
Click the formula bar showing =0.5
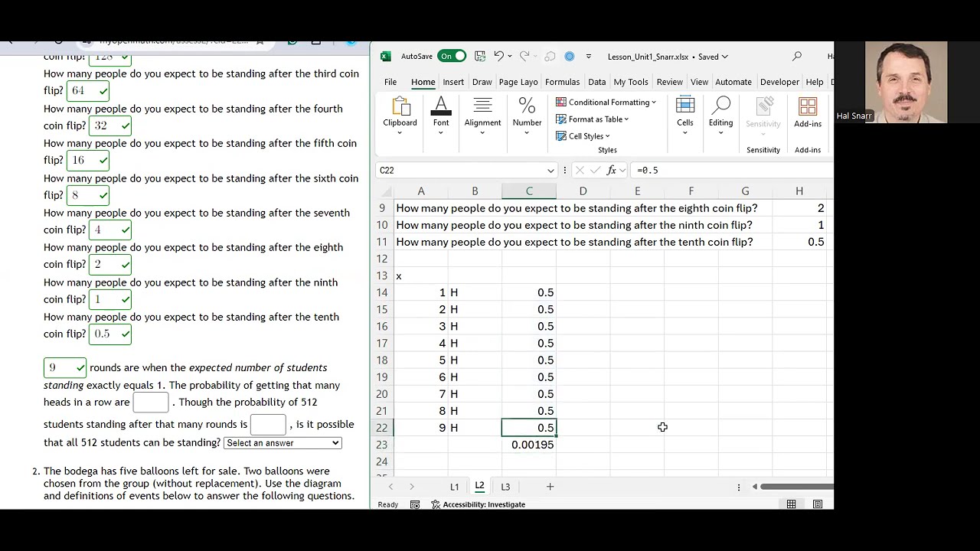coord(731,170)
